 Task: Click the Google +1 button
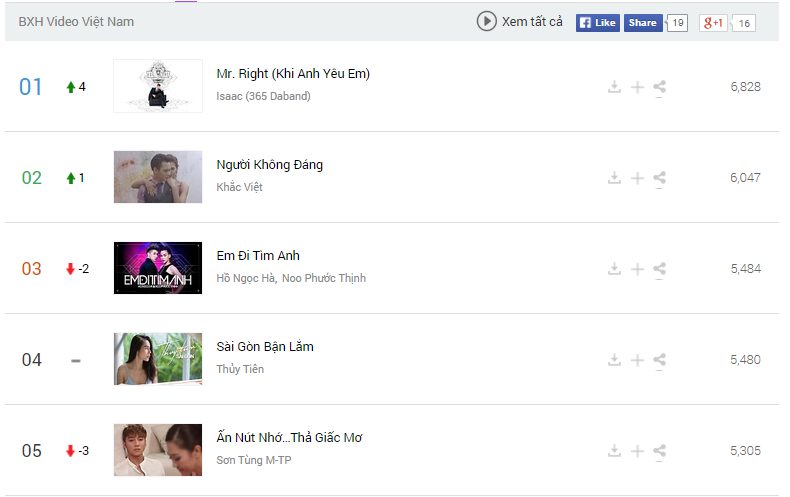[x=713, y=22]
